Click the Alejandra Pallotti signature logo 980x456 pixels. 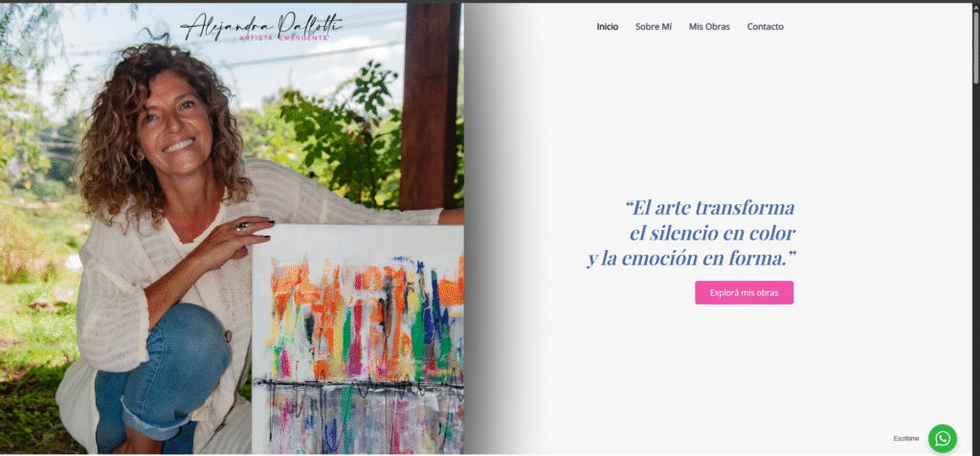tap(260, 26)
